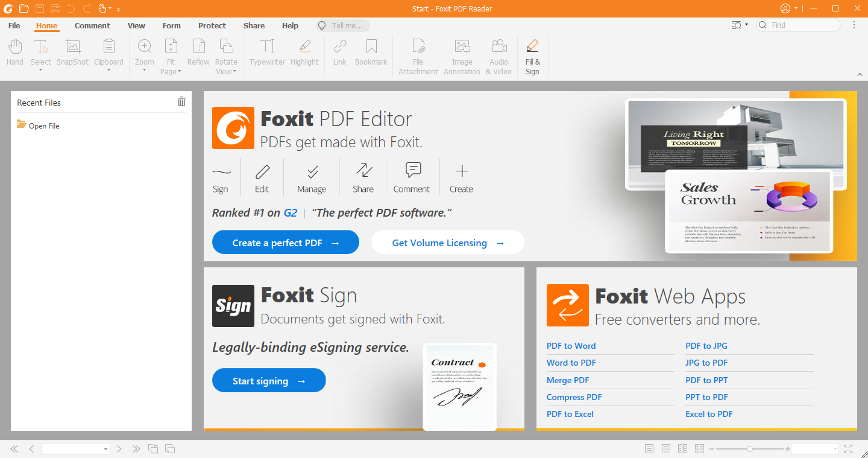
Task: Switch to continuous page view
Action: [x=666, y=449]
